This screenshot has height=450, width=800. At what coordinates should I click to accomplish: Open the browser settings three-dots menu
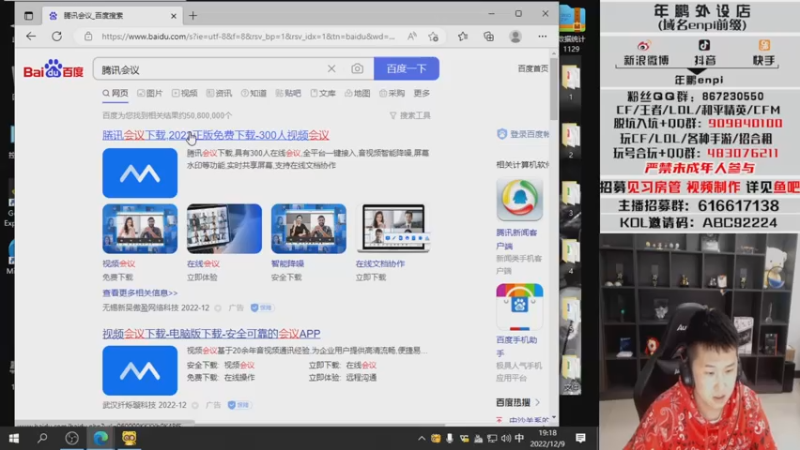[x=542, y=36]
